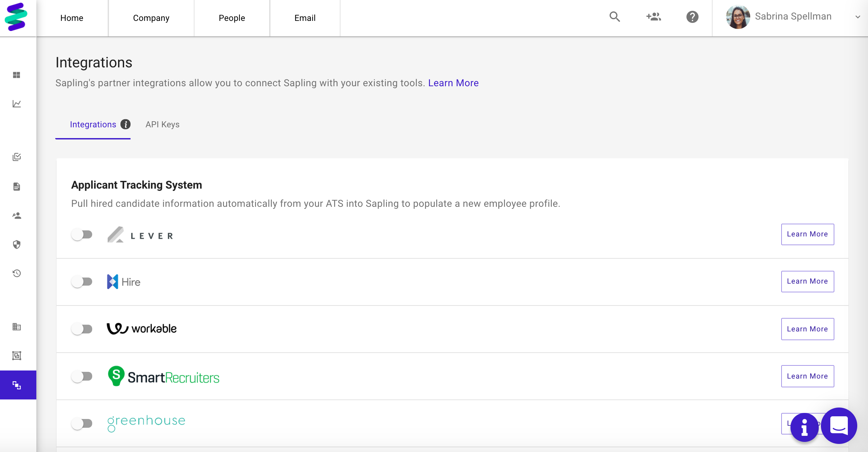Image resolution: width=868 pixels, height=452 pixels.
Task: Open the Company menu
Action: [151, 18]
